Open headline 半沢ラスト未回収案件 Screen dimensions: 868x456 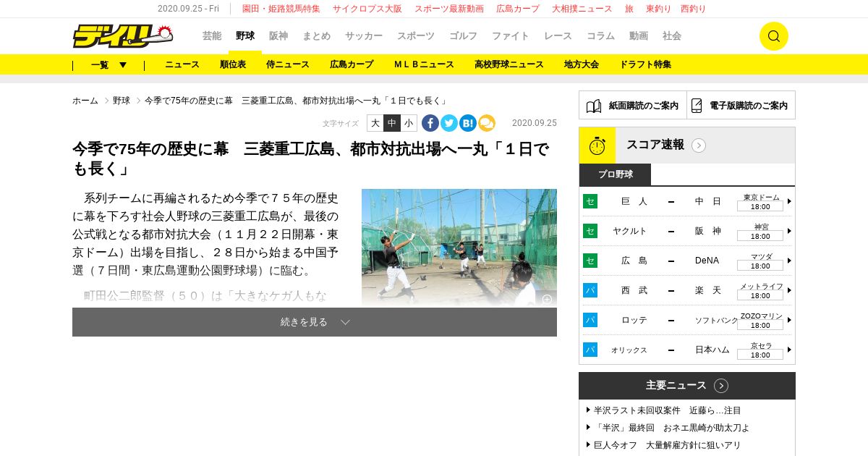coord(668,410)
